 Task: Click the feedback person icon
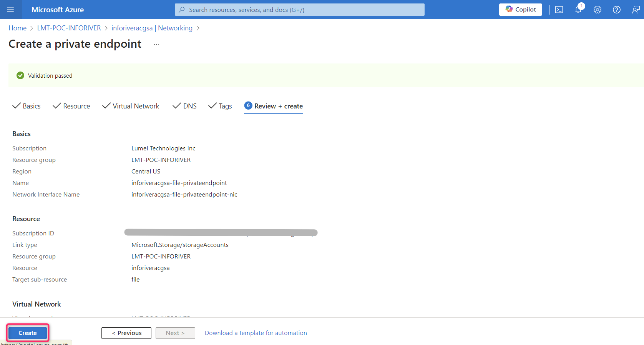click(x=636, y=10)
